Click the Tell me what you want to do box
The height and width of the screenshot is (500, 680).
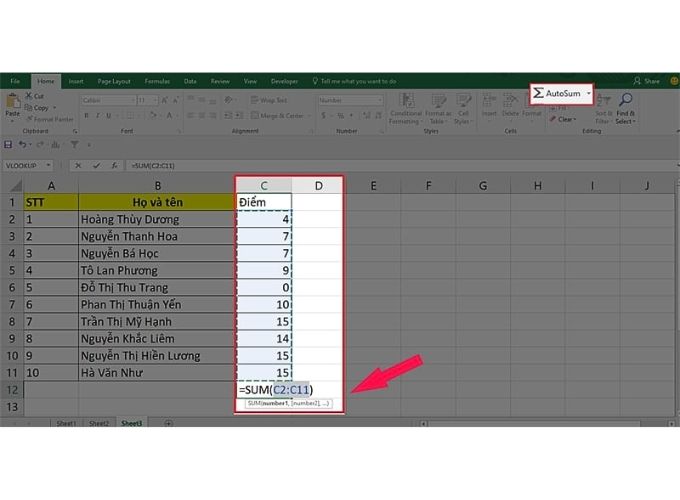pyautogui.click(x=354, y=81)
